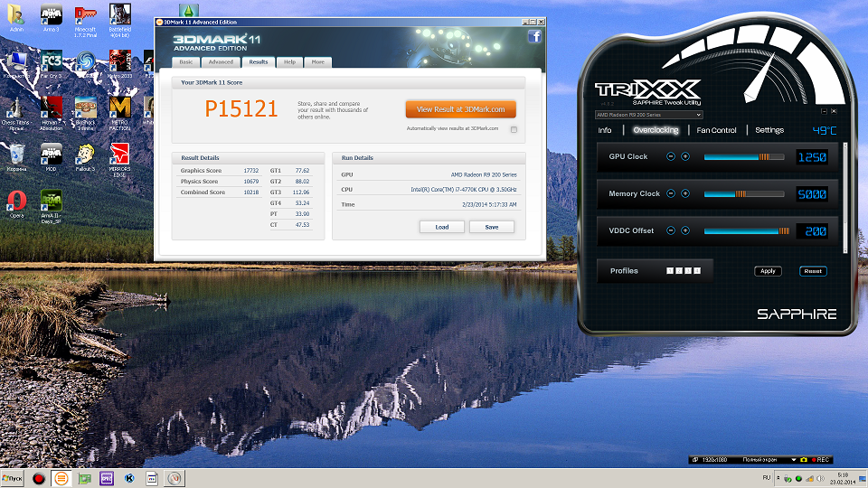The height and width of the screenshot is (488, 868).
Task: Switch to the Results tab in 3DMark
Action: (259, 62)
